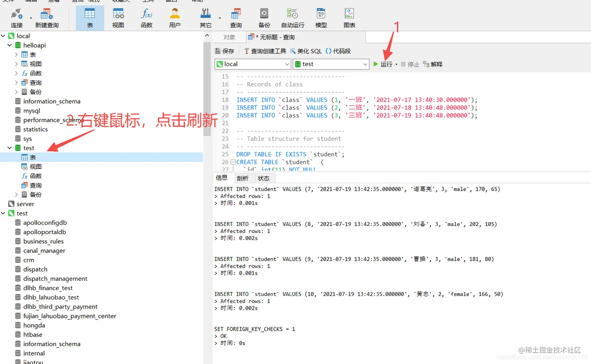Open the 视图 views toolbar icon
Viewport: 591px width, 364px height.
(118, 18)
